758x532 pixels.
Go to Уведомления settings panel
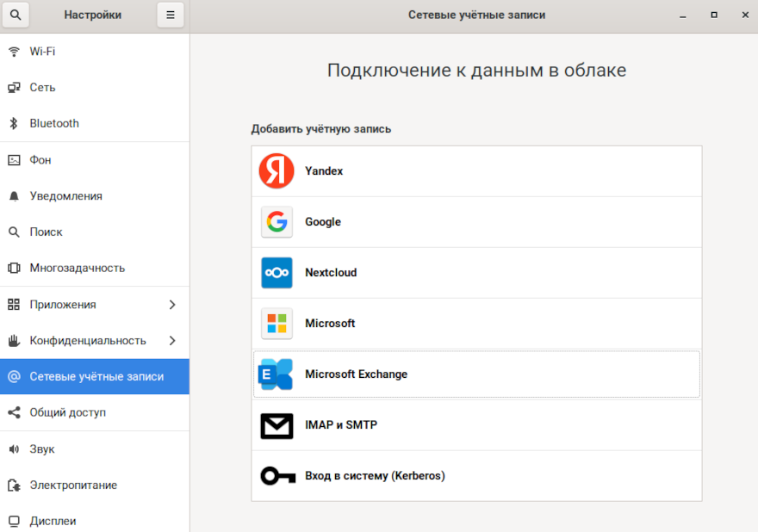click(x=65, y=196)
